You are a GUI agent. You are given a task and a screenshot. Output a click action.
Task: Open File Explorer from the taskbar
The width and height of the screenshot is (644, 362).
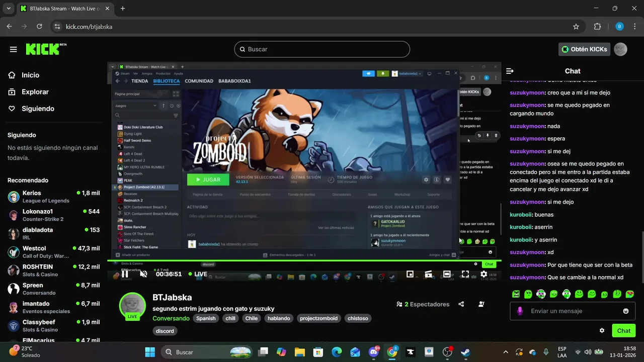coord(300,352)
